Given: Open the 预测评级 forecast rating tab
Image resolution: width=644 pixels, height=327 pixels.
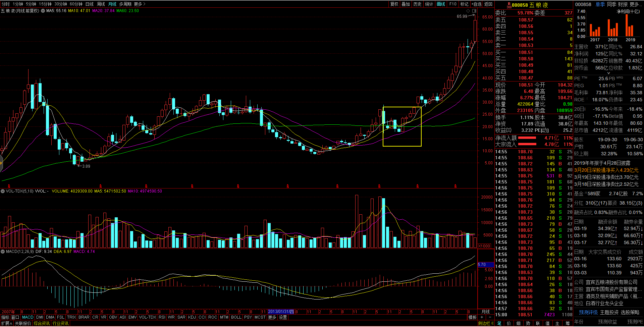Looking at the screenshot, I should click(x=588, y=312).
